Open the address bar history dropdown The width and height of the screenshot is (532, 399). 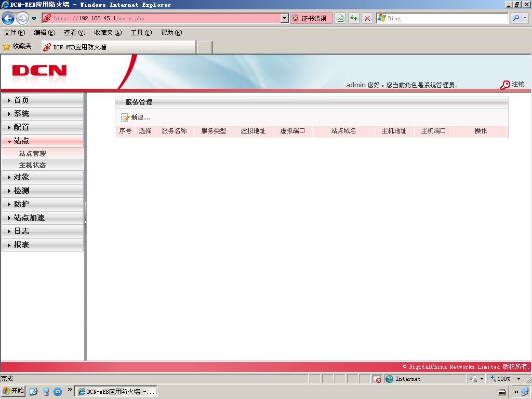click(x=285, y=18)
